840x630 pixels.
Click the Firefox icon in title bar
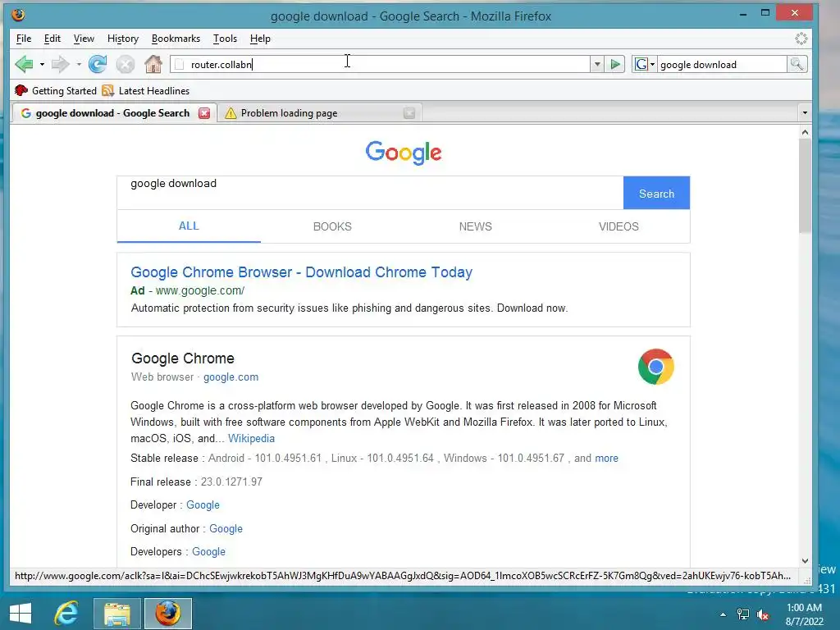[18, 15]
